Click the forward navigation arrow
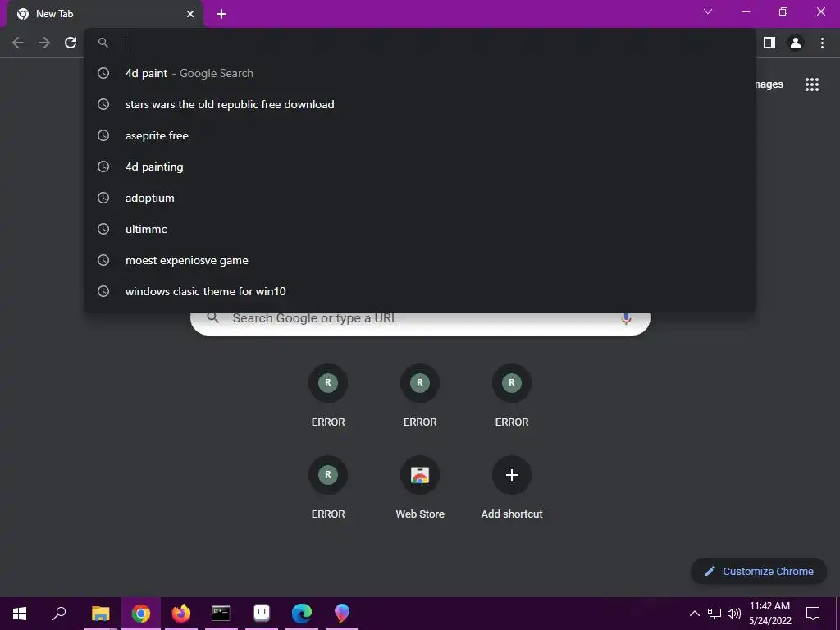Image resolution: width=840 pixels, height=630 pixels. coord(44,43)
